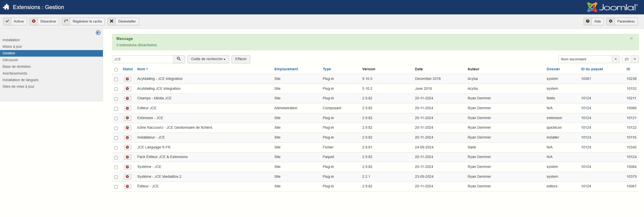Check the box for Champs - Média JCE
The height and width of the screenshot is (217, 644).
point(116,99)
